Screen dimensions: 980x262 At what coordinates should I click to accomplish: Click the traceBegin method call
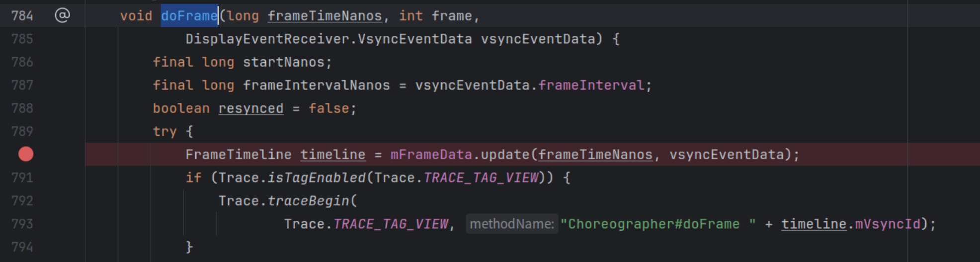(308, 201)
